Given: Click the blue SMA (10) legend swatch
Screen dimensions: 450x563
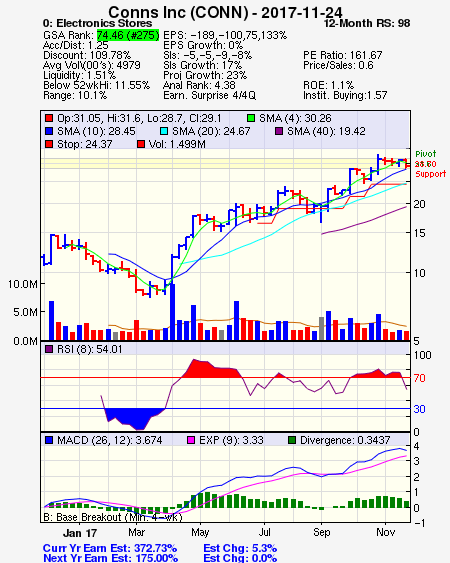Looking at the screenshot, I should pyautogui.click(x=49, y=131).
